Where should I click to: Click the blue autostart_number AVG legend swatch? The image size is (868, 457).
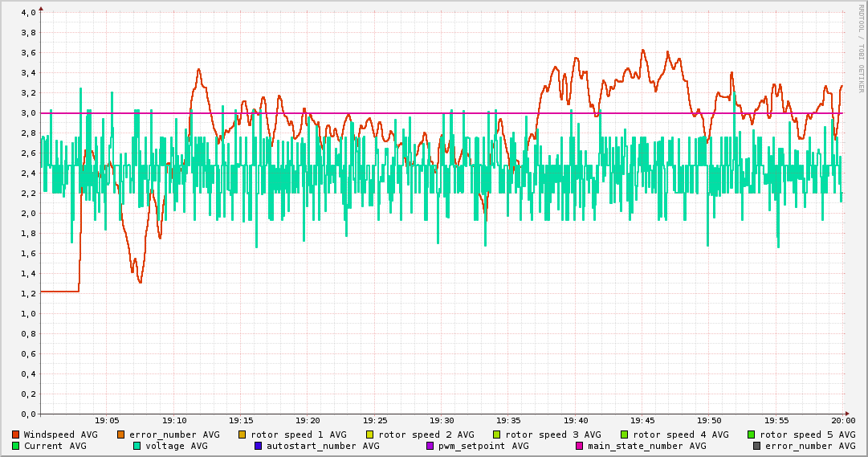point(259,446)
